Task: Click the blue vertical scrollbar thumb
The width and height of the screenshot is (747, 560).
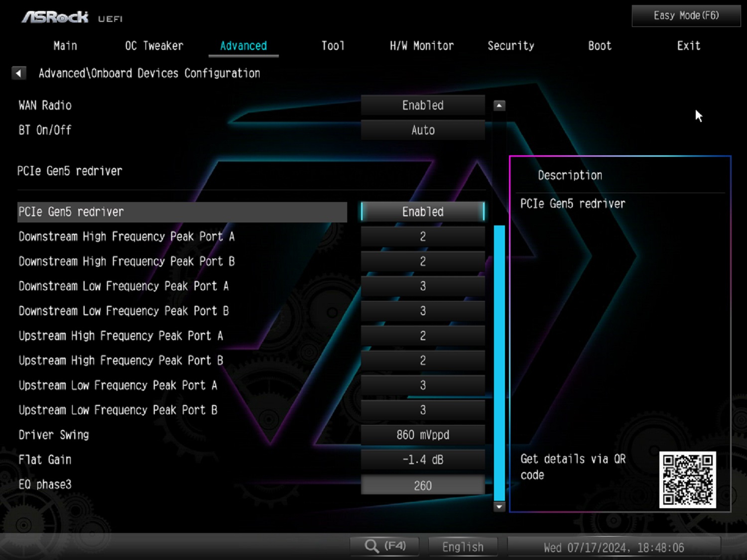Action: [x=499, y=363]
